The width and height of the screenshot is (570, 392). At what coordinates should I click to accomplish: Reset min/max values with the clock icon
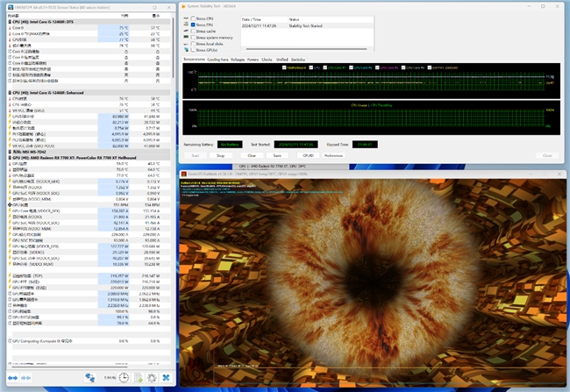(124, 378)
